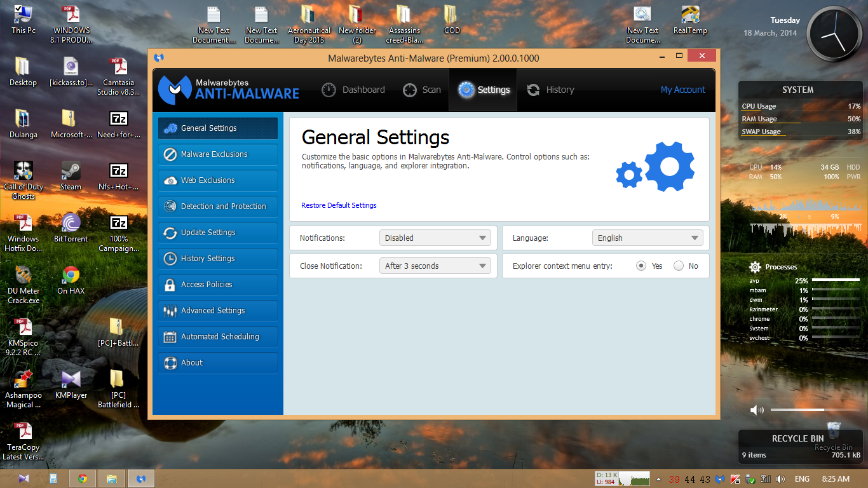Select the This Pc desktop icon
This screenshot has width=868, height=488.
point(24,19)
